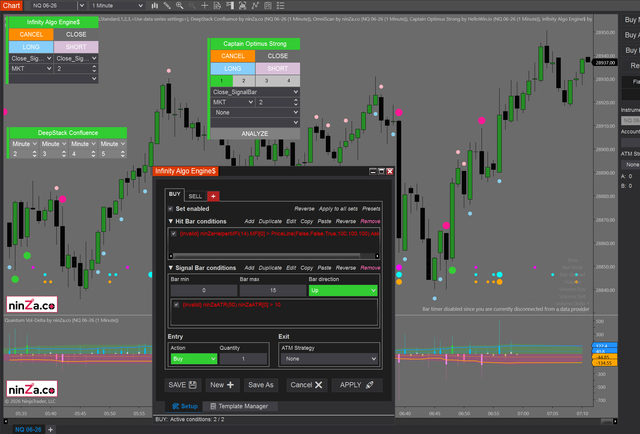
Task: Click the plus icon on New button
Action: tap(231, 385)
